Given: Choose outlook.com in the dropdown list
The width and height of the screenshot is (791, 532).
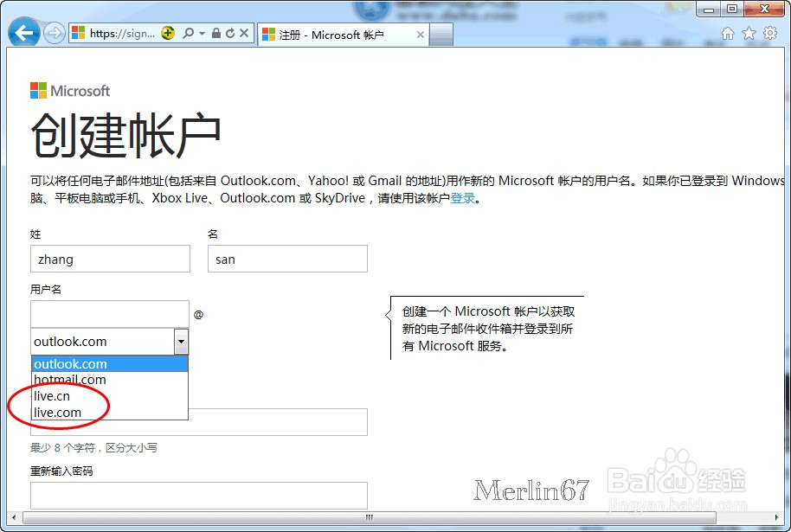Looking at the screenshot, I should (x=110, y=363).
